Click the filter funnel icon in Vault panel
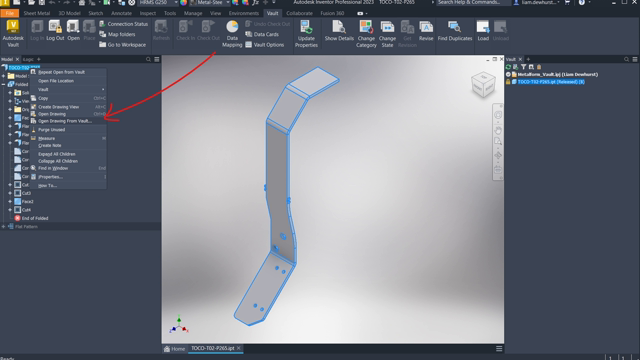Image resolution: width=640 pixels, height=360 pixels. (x=523, y=67)
